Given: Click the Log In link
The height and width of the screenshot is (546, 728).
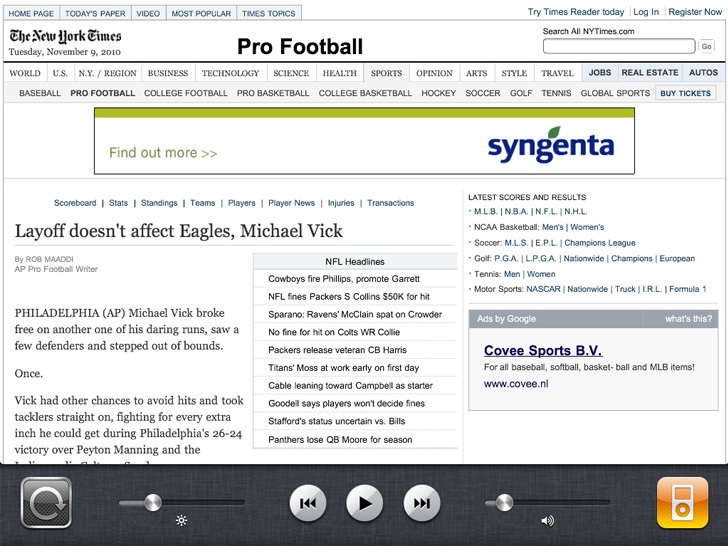Looking at the screenshot, I should [x=646, y=12].
